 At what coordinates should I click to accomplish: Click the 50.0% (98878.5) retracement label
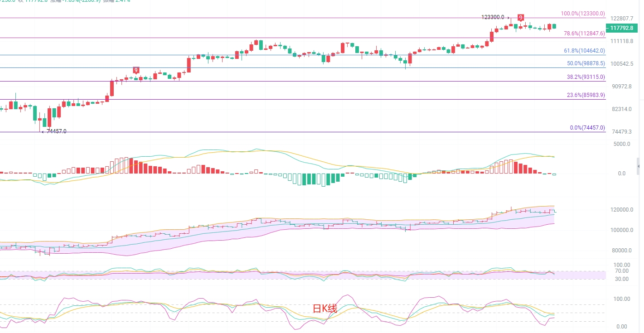pyautogui.click(x=586, y=63)
